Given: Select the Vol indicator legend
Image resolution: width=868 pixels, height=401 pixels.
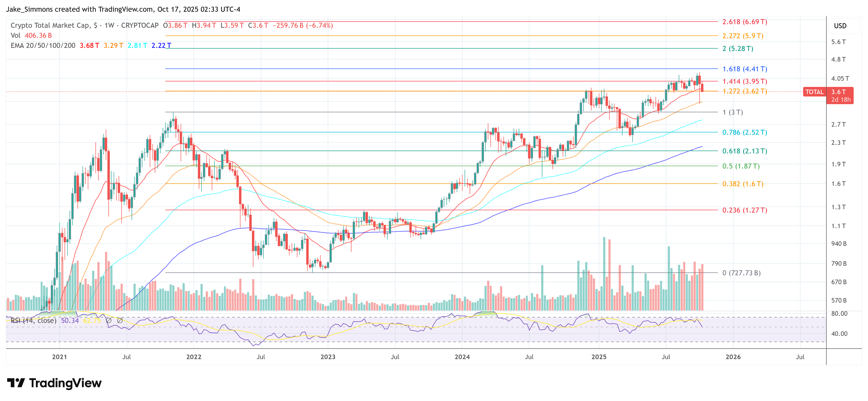Looking at the screenshot, I should coord(16,35).
